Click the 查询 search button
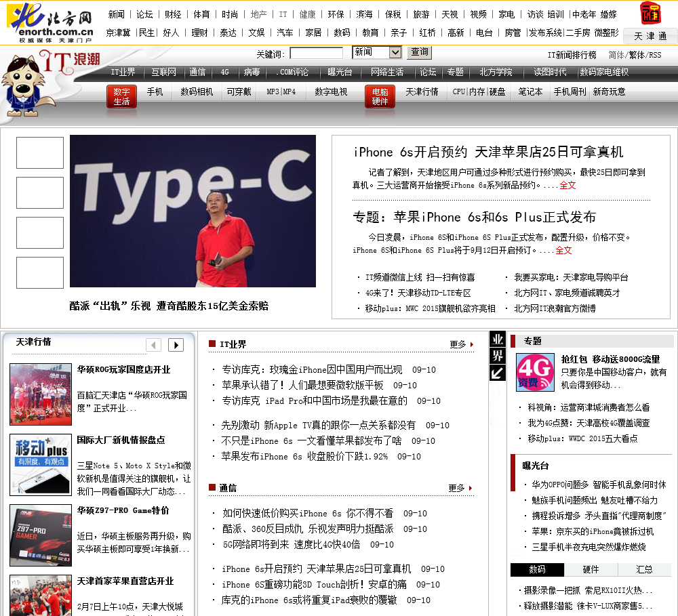 click(420, 52)
